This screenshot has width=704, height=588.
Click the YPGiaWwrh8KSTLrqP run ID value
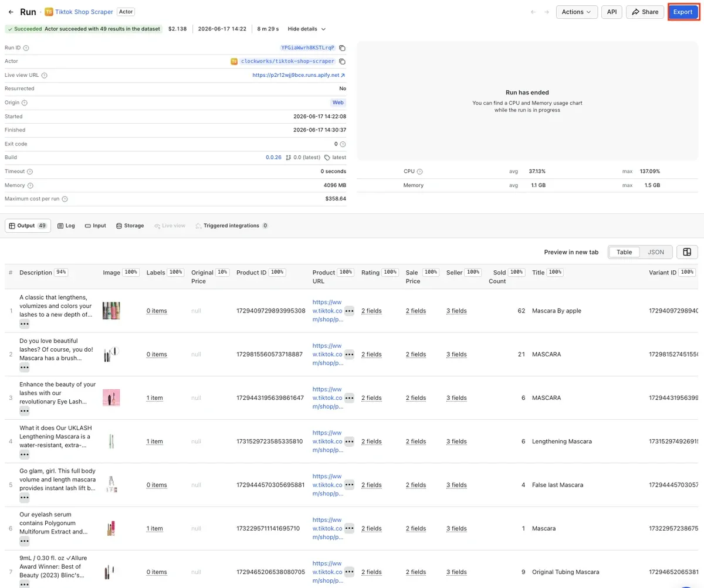coord(308,47)
